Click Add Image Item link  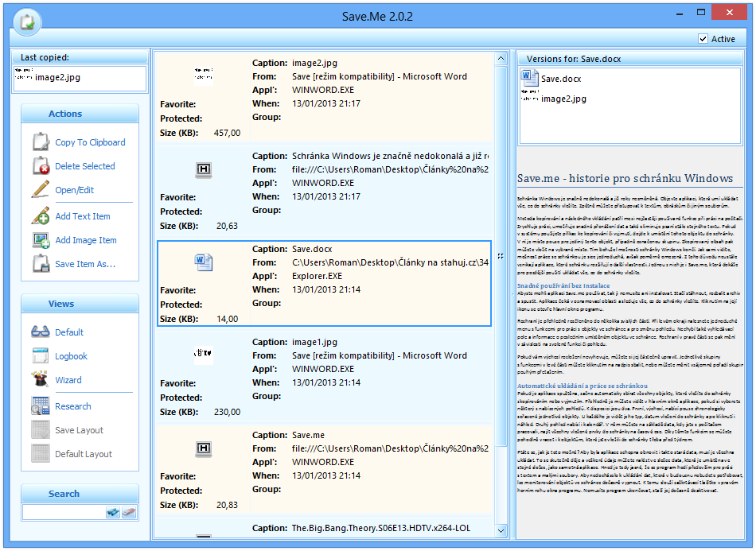click(86, 240)
